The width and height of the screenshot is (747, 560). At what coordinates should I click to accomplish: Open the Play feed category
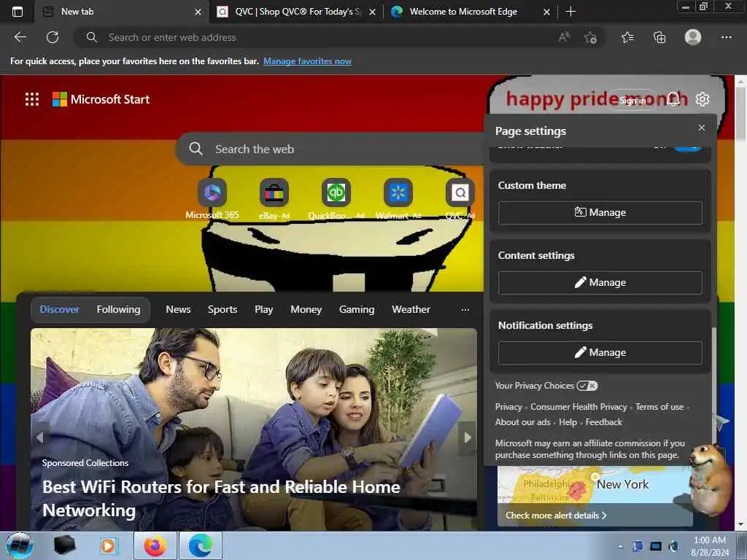pyautogui.click(x=264, y=309)
